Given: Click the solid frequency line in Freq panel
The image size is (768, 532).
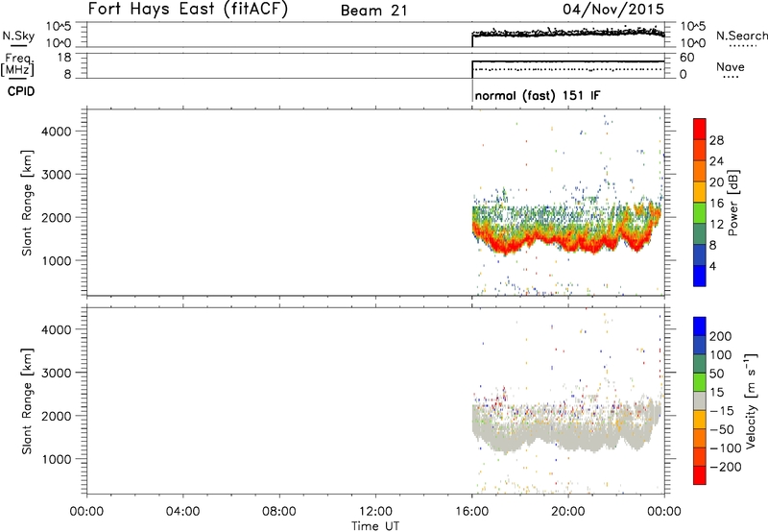Looking at the screenshot, I should click(568, 61).
